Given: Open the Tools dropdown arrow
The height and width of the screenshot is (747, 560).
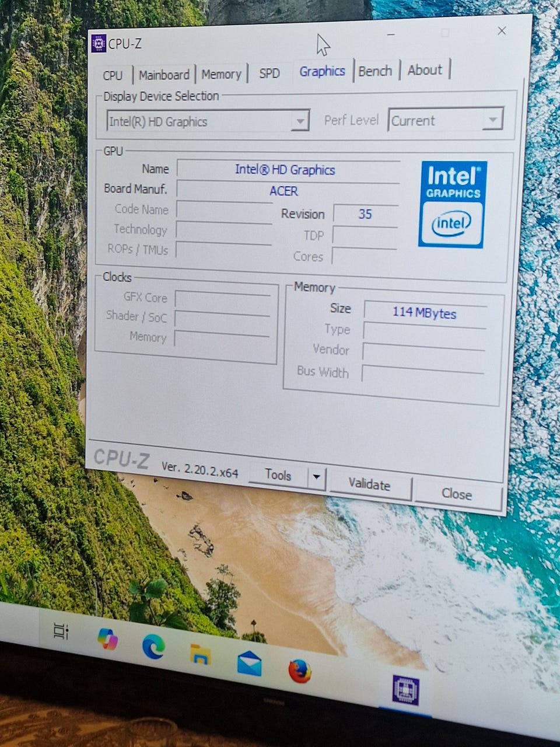Looking at the screenshot, I should [x=316, y=477].
